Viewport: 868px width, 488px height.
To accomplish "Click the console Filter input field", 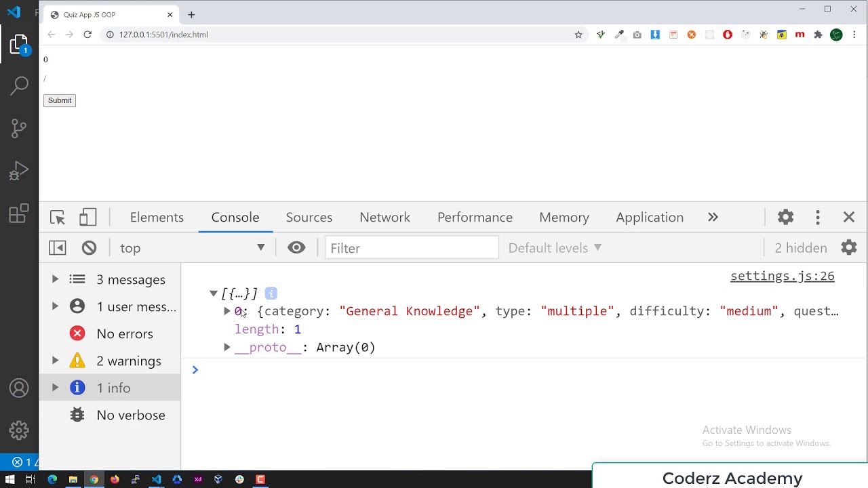I will tap(412, 248).
